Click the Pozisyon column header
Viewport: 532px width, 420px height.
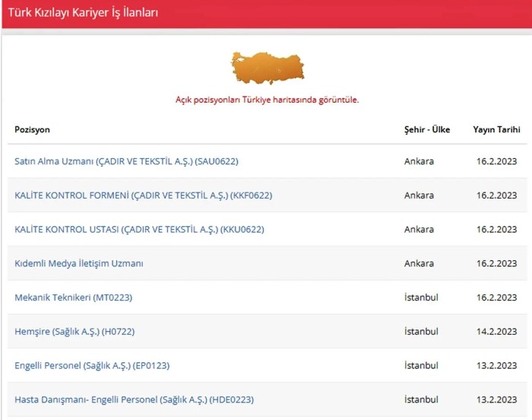32,129
